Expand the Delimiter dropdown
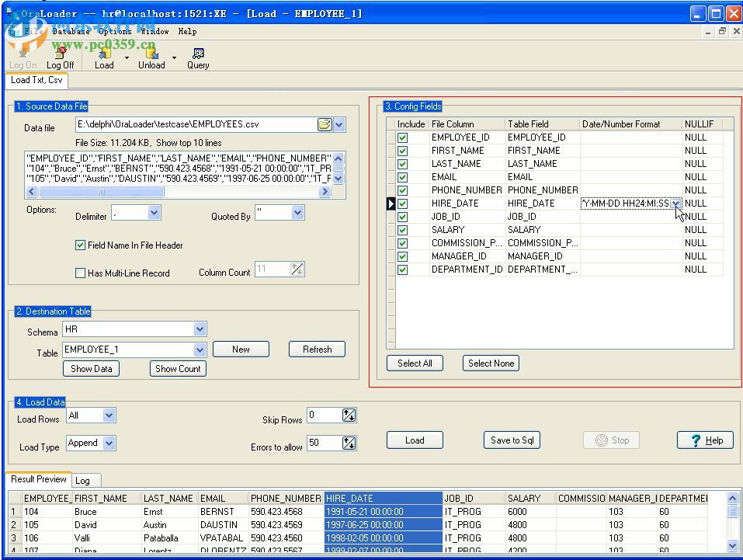 (154, 213)
